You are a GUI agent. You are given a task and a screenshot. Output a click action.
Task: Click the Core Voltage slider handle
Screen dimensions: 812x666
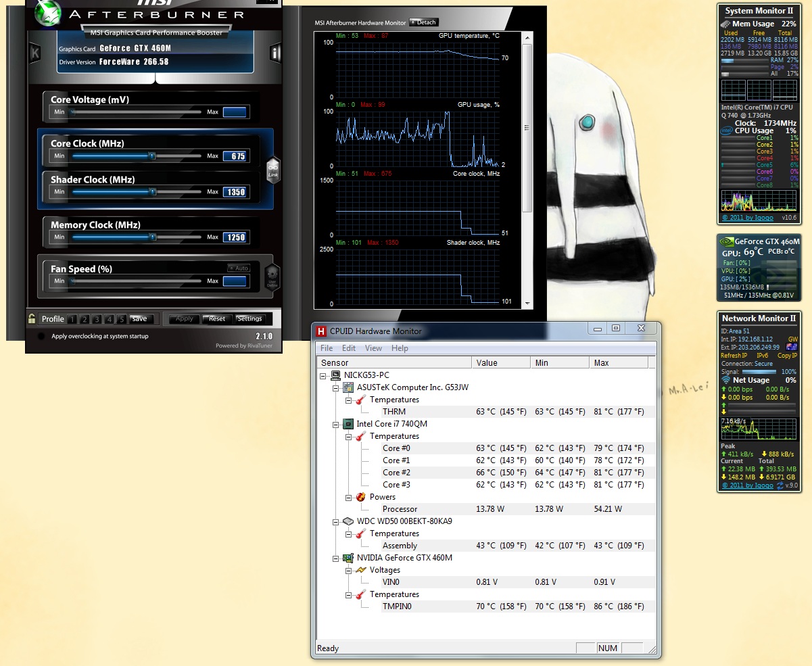tap(72, 112)
